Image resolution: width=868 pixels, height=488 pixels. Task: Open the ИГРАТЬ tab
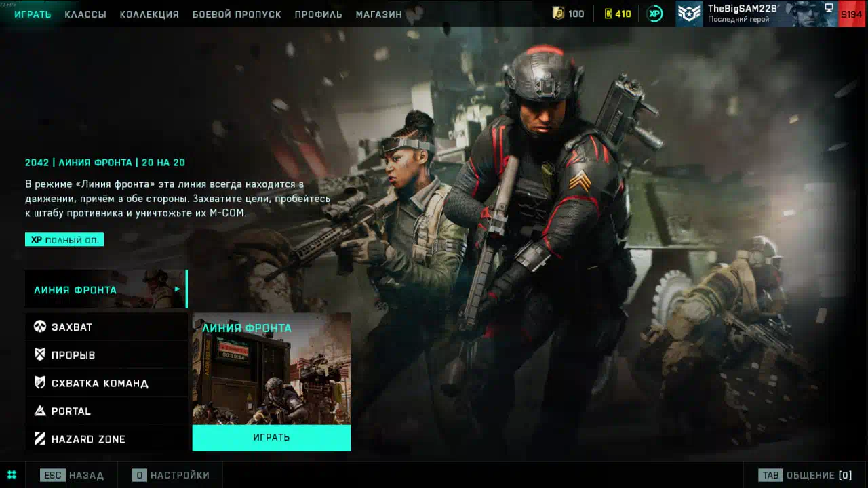[x=33, y=14]
